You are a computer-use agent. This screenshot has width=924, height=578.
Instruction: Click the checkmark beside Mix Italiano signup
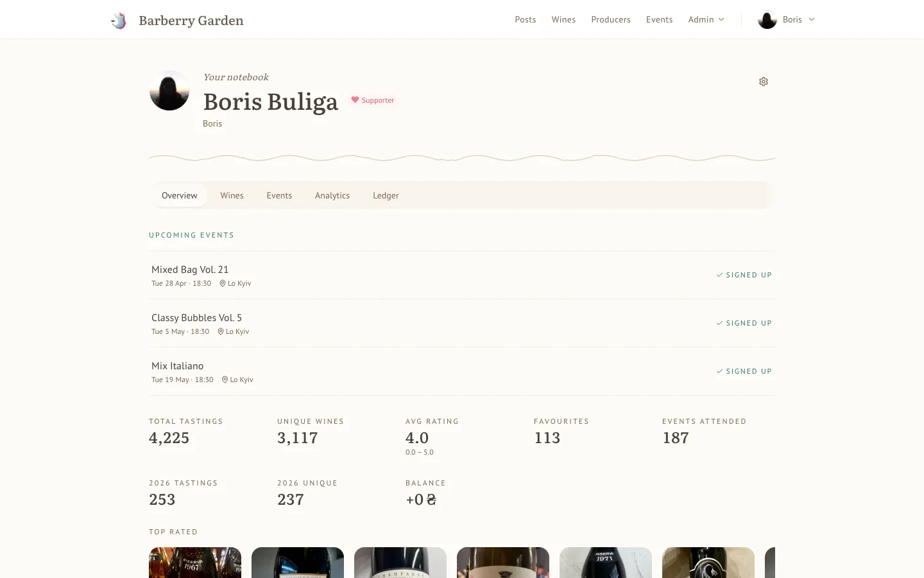[719, 371]
